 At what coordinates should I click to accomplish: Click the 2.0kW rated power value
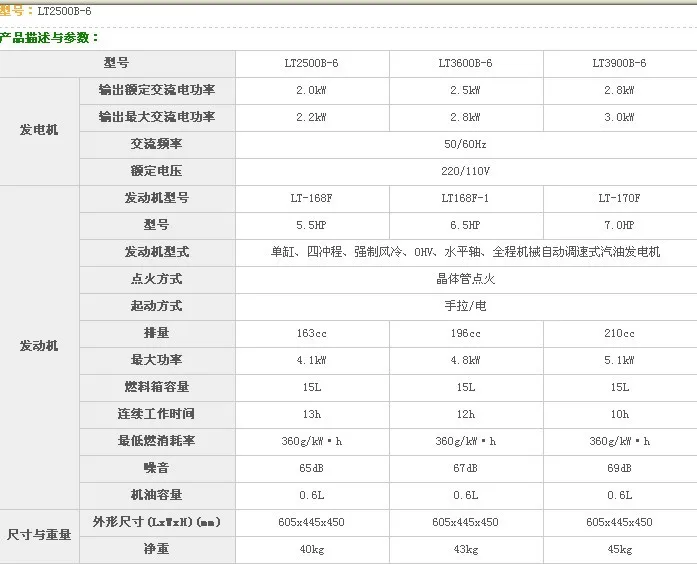pos(311,90)
